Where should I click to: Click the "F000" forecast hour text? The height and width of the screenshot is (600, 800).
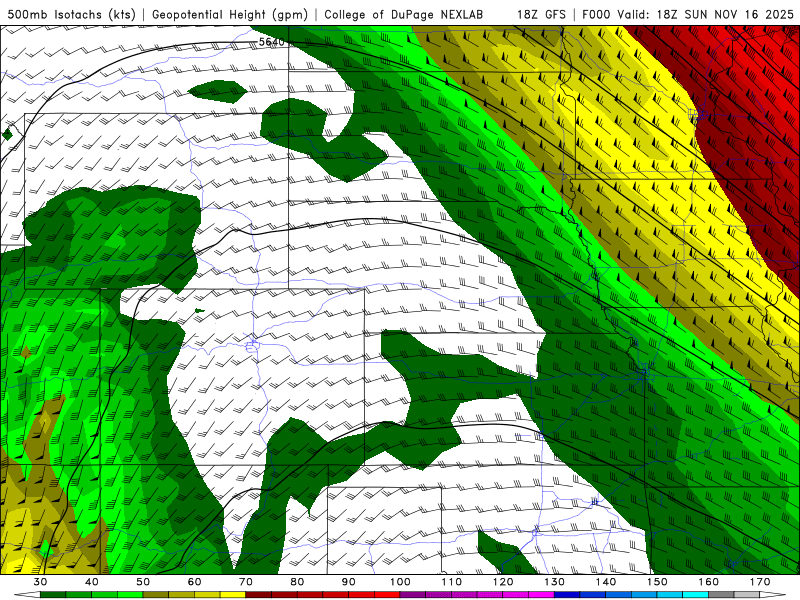[596, 14]
